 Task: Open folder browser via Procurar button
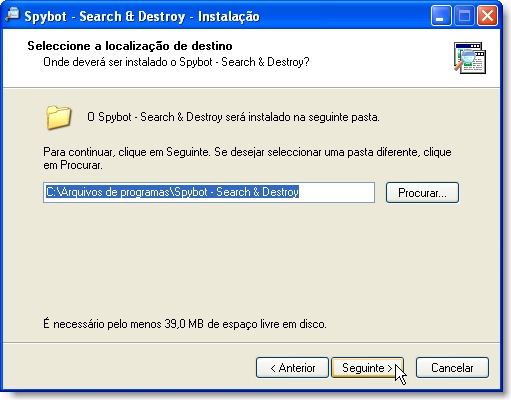(422, 192)
